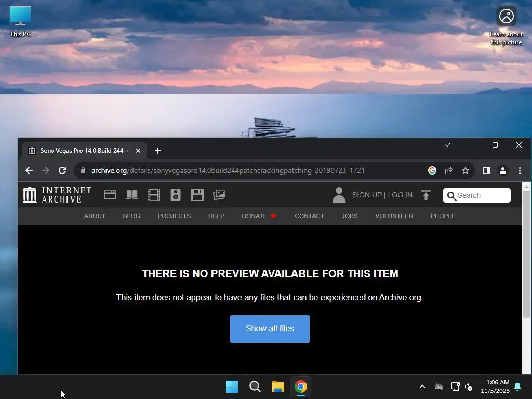Open File Explorer from the taskbar

[x=277, y=387]
